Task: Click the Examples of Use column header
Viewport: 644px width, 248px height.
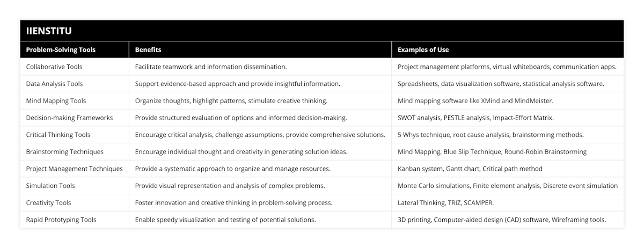Action: point(423,50)
